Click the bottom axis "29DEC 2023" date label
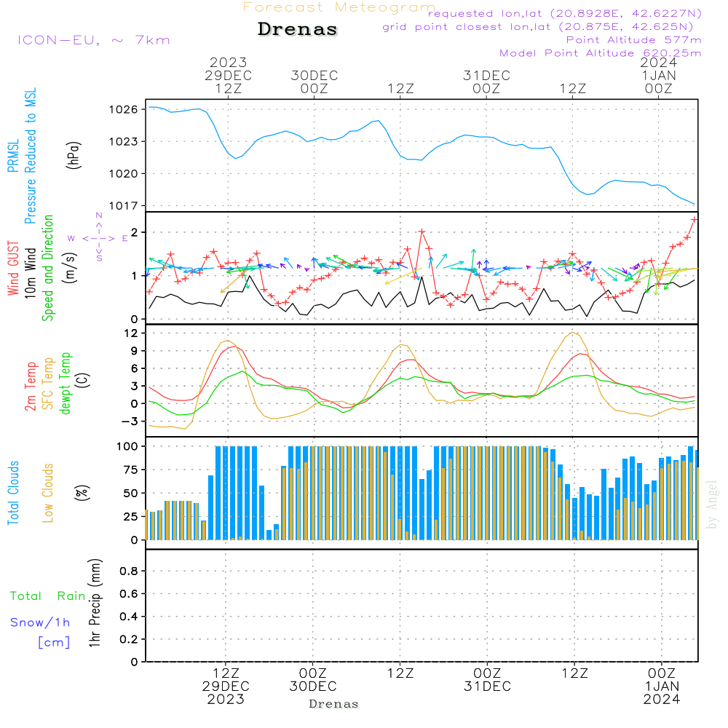This screenshot has width=728, height=728. [226, 693]
